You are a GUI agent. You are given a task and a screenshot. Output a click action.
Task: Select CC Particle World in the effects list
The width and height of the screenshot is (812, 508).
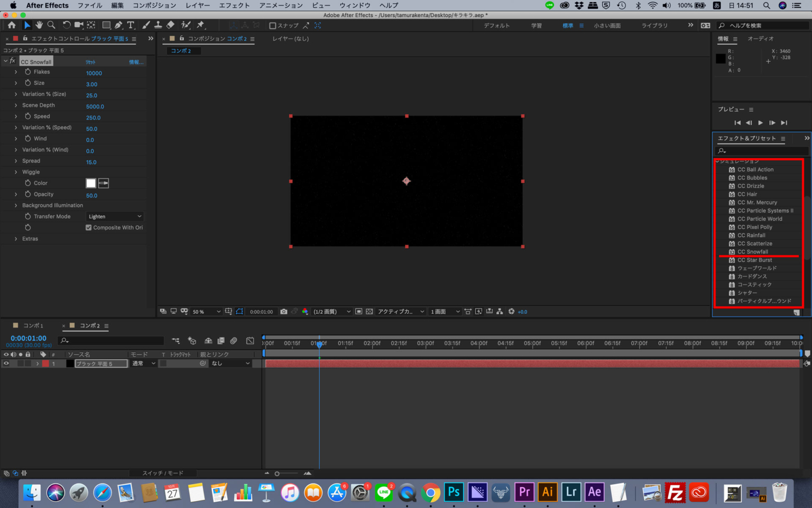coord(760,219)
